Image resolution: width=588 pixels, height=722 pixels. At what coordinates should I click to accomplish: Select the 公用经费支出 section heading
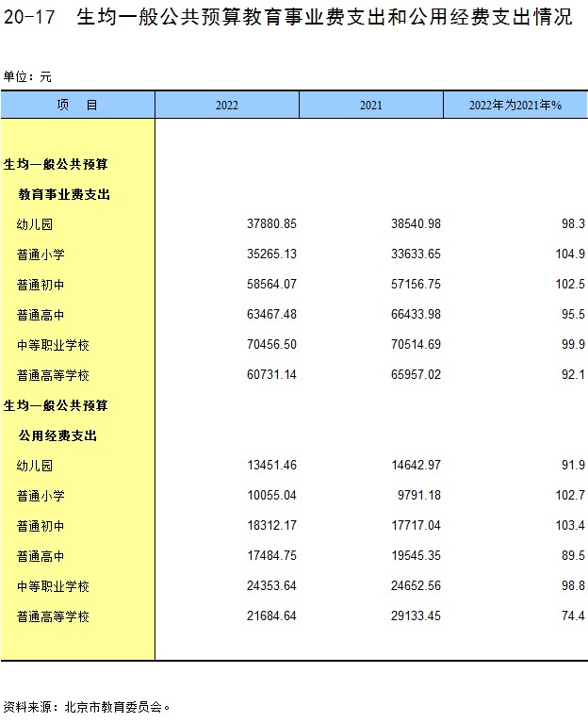[58, 435]
